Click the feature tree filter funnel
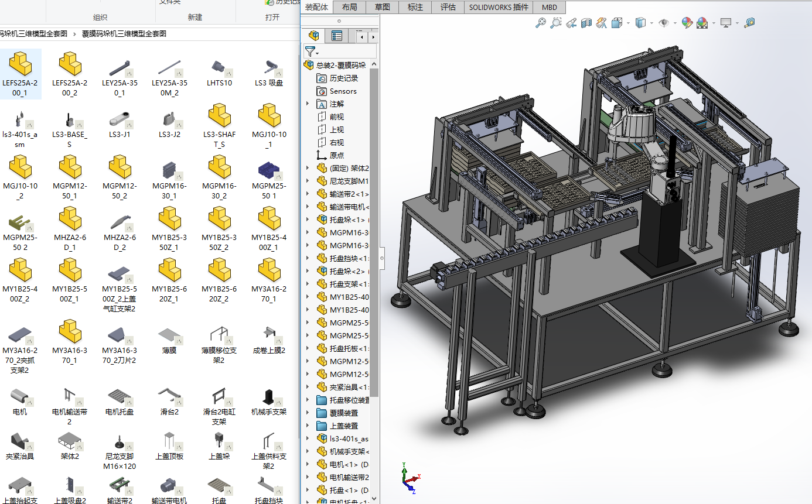Viewport: 812px width, 504px height. tap(310, 52)
